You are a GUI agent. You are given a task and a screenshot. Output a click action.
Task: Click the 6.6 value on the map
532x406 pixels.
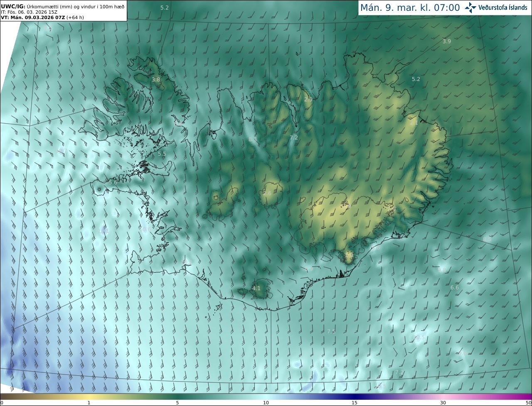(455, 287)
